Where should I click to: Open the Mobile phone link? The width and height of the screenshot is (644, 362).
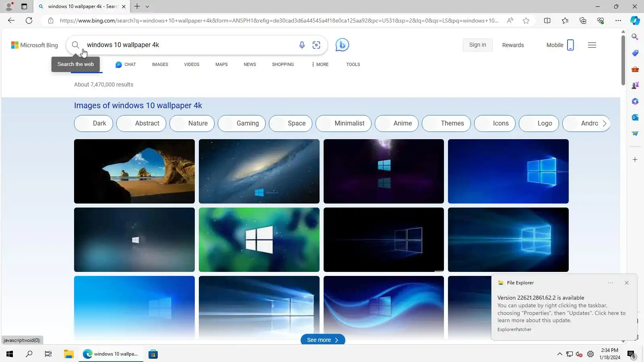[x=560, y=45]
